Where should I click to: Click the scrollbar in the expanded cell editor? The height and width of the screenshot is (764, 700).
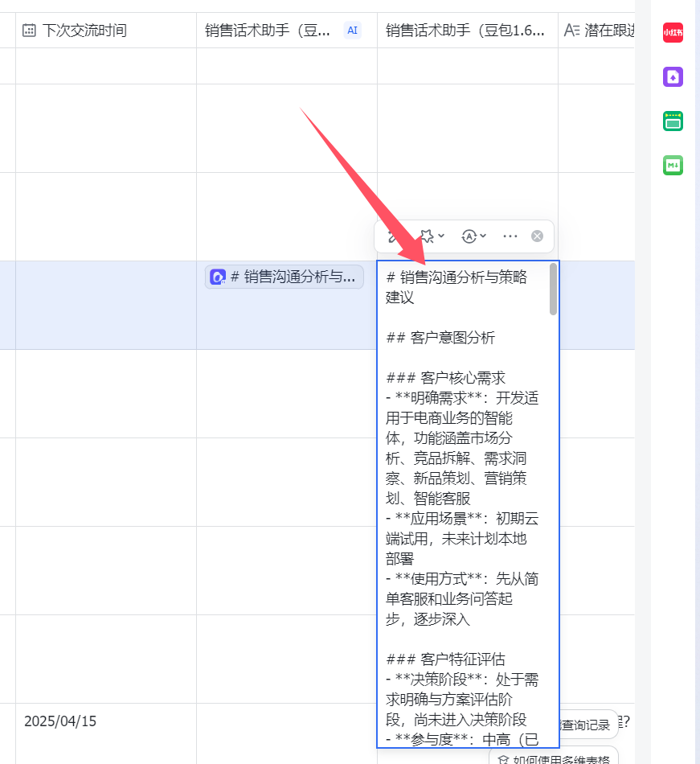553,290
